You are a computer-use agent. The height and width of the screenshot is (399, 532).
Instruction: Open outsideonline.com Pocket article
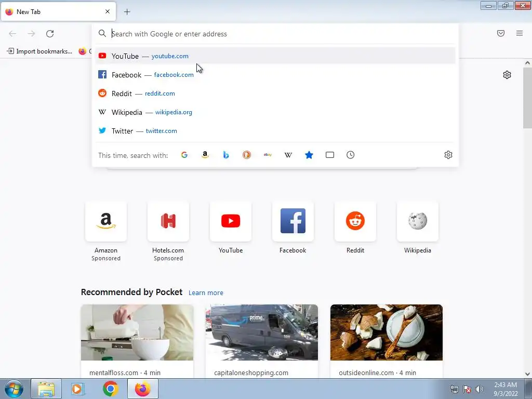point(387,341)
